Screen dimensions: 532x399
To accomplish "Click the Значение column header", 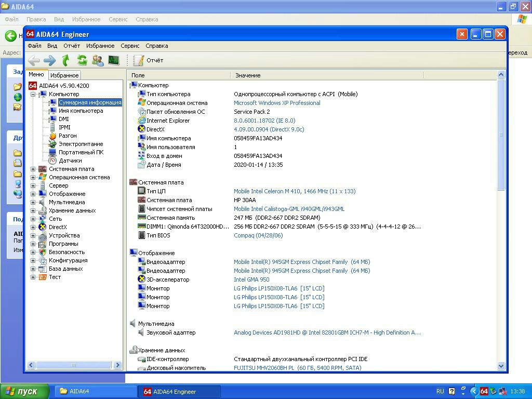I will tap(327, 75).
